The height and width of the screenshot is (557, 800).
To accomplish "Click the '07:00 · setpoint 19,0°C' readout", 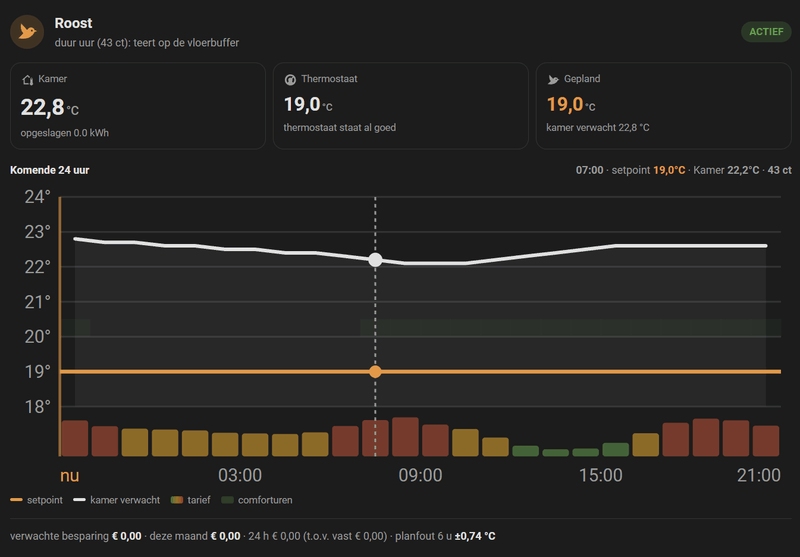I will pos(631,170).
